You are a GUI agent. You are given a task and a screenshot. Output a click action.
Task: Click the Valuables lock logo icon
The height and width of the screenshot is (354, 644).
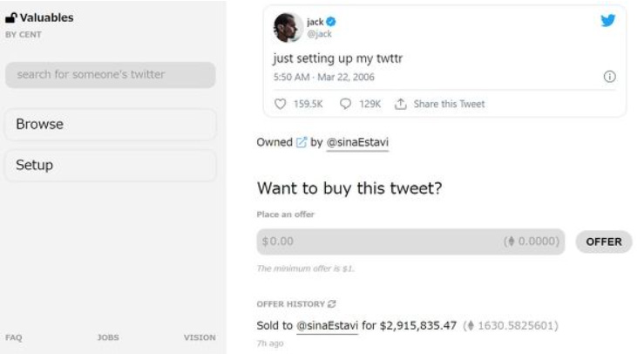pyautogui.click(x=11, y=17)
